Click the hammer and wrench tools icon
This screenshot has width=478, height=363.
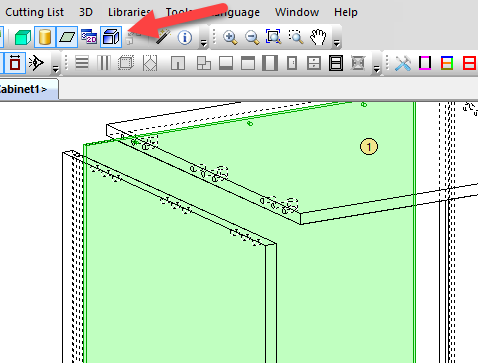[x=403, y=63]
